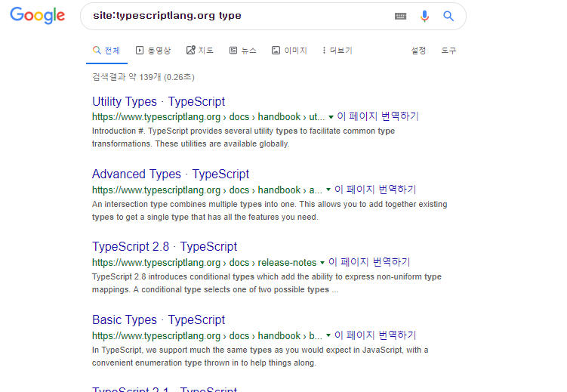This screenshot has height=392, width=567.
Task: Open 설정 menu
Action: click(418, 51)
